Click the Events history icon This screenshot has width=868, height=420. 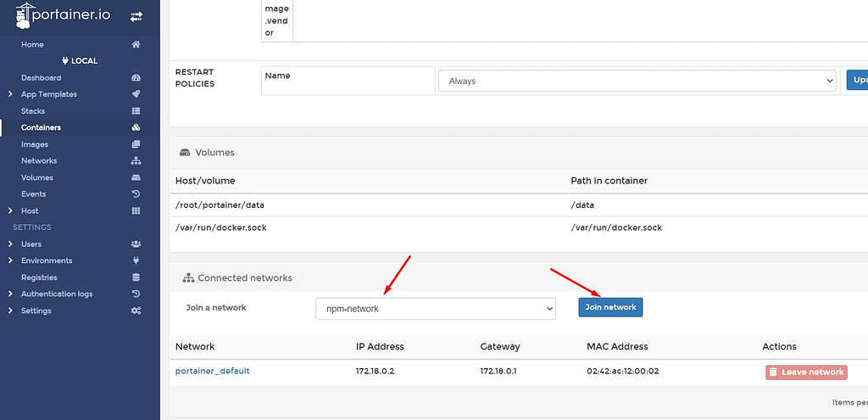click(x=136, y=194)
